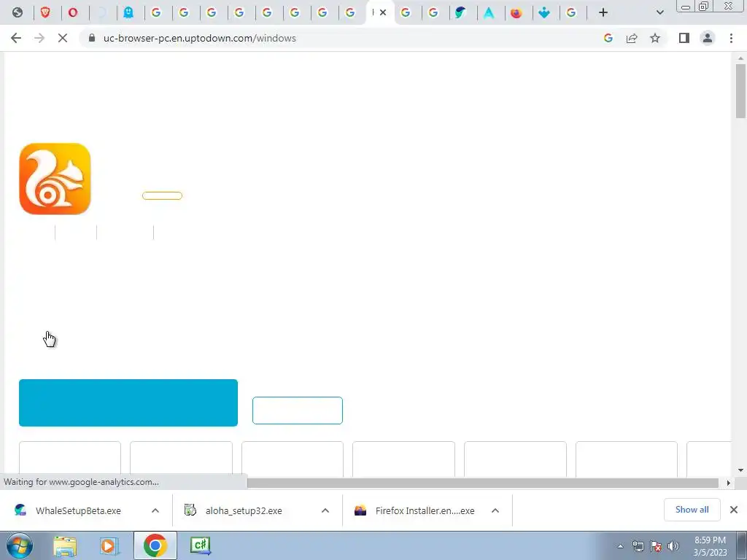Open Windows Explorer from the taskbar
This screenshot has height=560, width=747.
click(x=65, y=545)
